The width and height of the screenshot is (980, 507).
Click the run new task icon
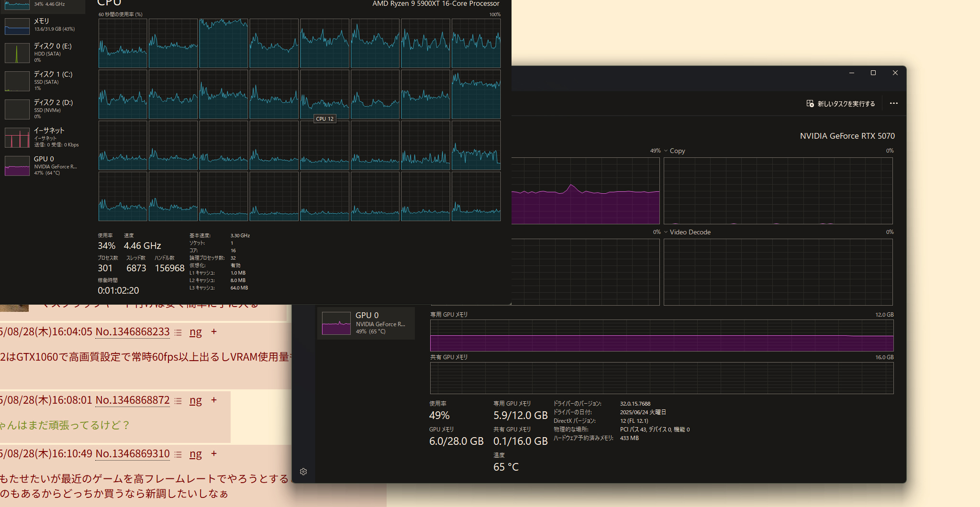point(810,103)
